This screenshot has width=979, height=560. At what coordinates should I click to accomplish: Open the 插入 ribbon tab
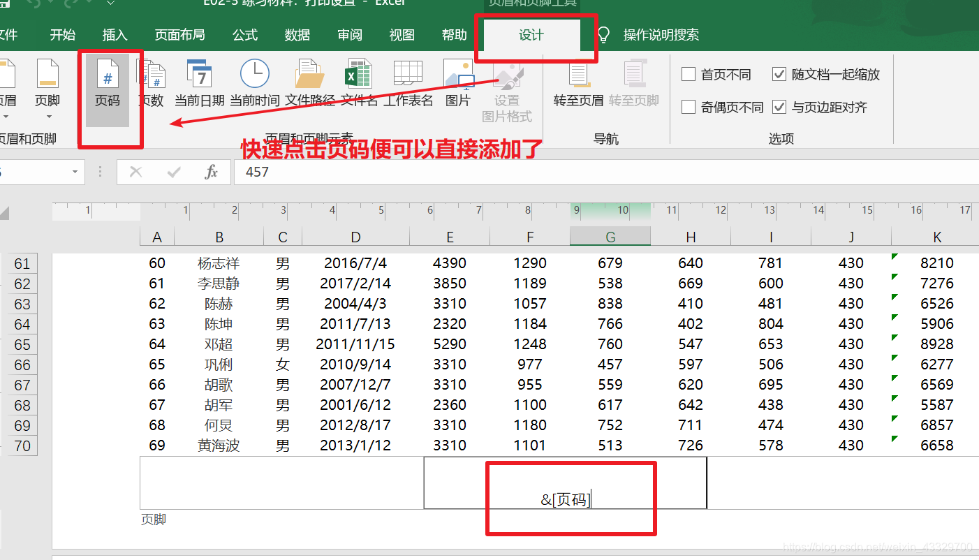pos(115,35)
